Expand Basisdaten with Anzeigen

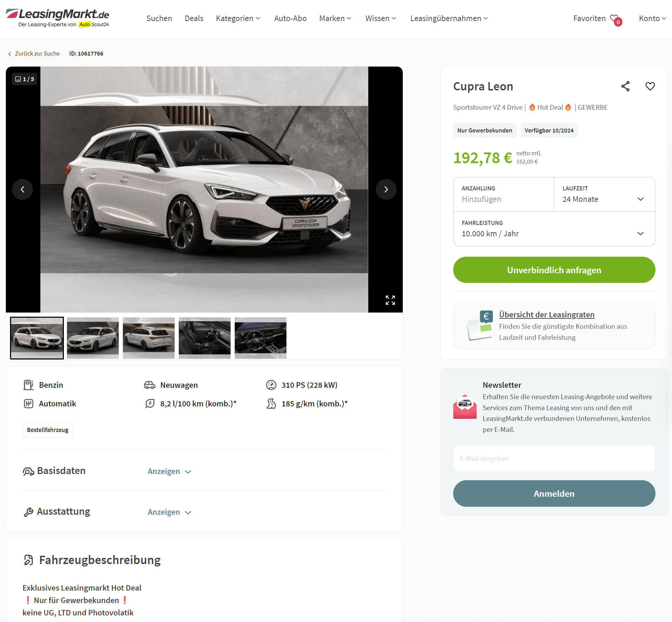pyautogui.click(x=169, y=471)
